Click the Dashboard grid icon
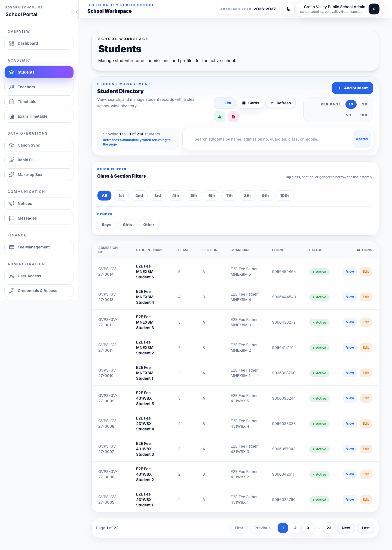Viewport: 392px width, 550px height. pos(12,43)
